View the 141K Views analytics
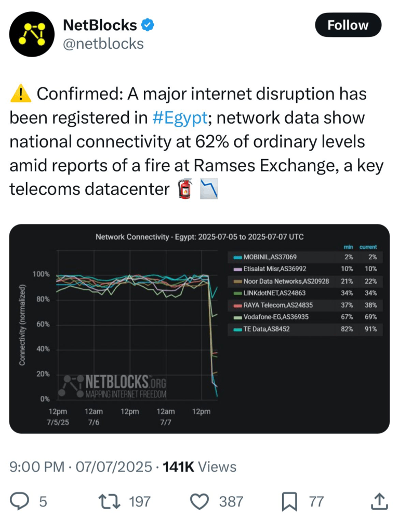 click(x=199, y=467)
